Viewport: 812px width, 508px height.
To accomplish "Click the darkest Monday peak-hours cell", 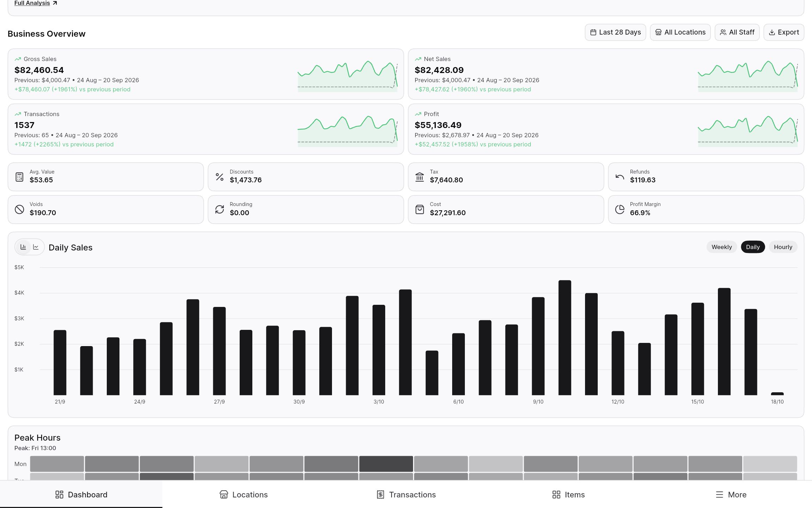I will 386,464.
